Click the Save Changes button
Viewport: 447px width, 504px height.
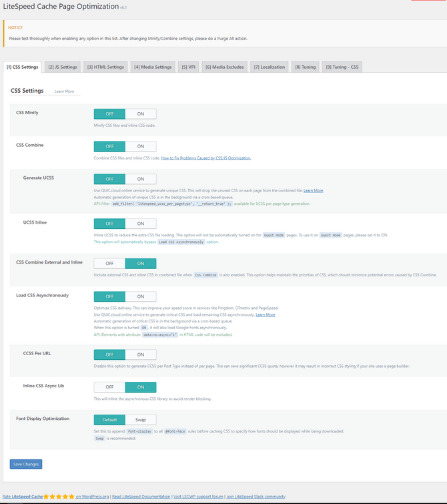[26, 464]
